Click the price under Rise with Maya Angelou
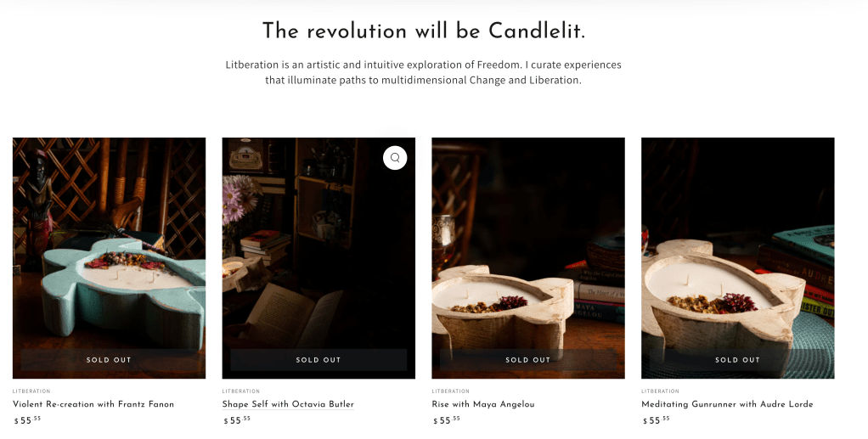 (445, 420)
